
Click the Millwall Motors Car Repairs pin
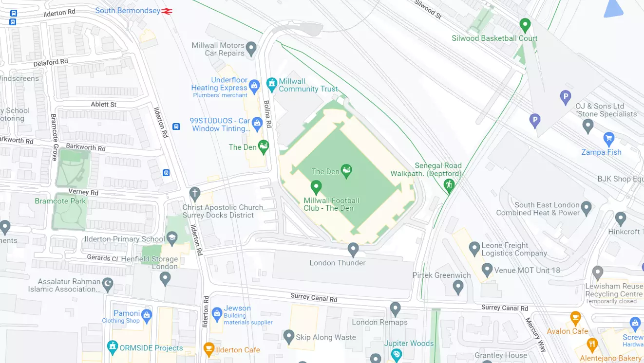click(x=251, y=48)
